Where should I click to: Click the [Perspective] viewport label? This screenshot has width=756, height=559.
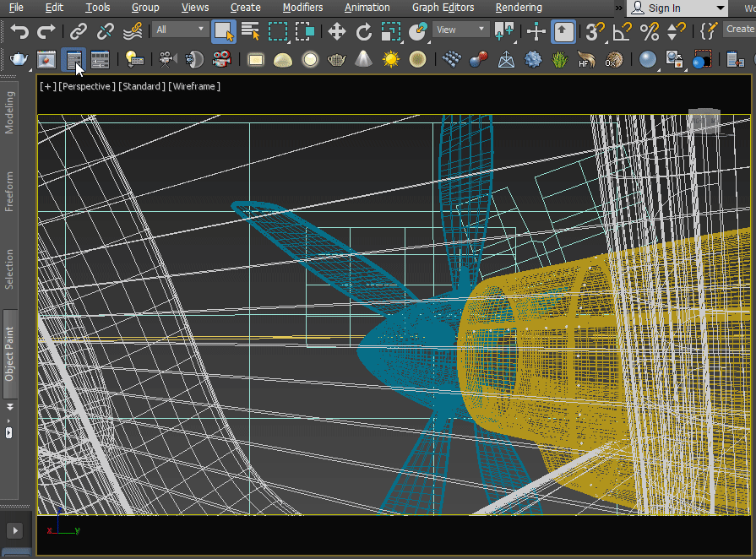click(x=86, y=86)
